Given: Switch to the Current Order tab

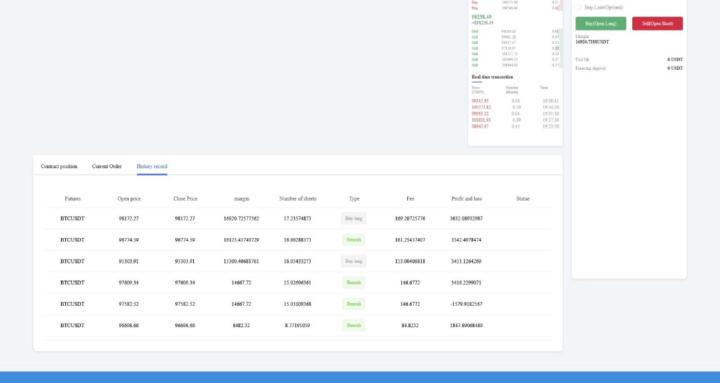Looking at the screenshot, I should pyautogui.click(x=107, y=166).
